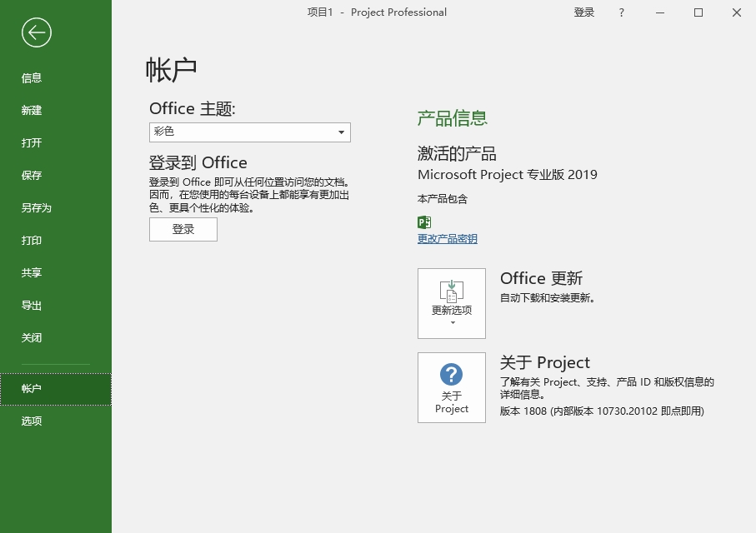Click 登录 in the title bar

coord(583,12)
